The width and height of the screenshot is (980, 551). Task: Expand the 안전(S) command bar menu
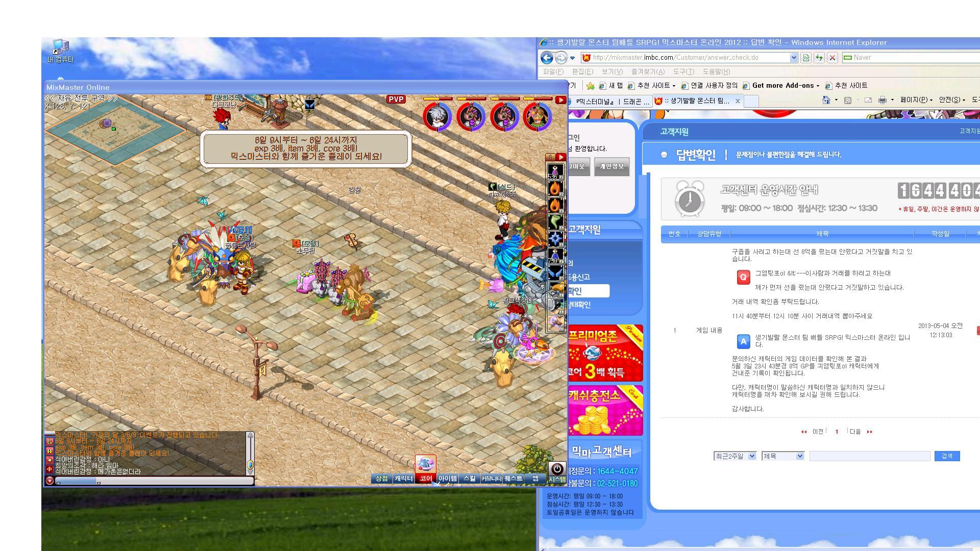(x=952, y=100)
